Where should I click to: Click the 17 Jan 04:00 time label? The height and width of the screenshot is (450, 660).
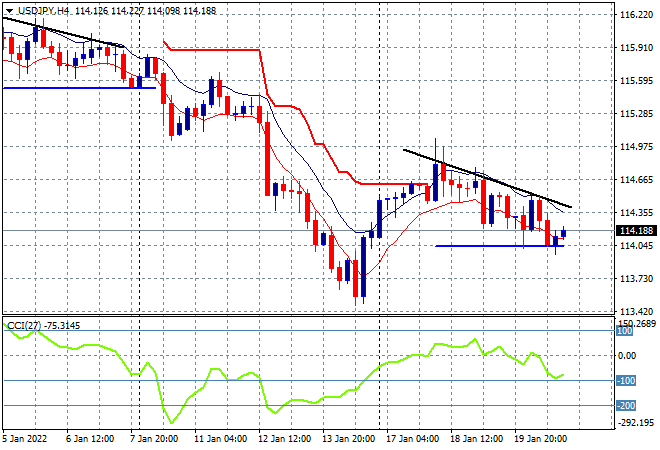point(412,439)
